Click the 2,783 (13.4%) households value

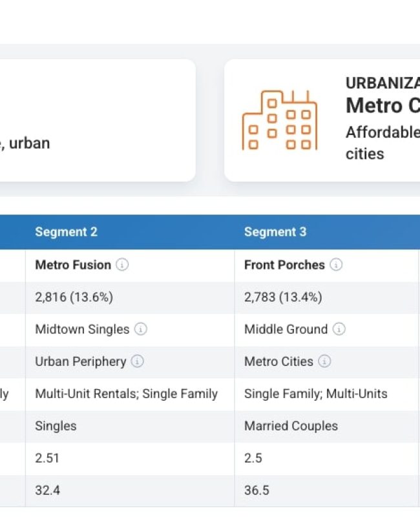click(283, 297)
